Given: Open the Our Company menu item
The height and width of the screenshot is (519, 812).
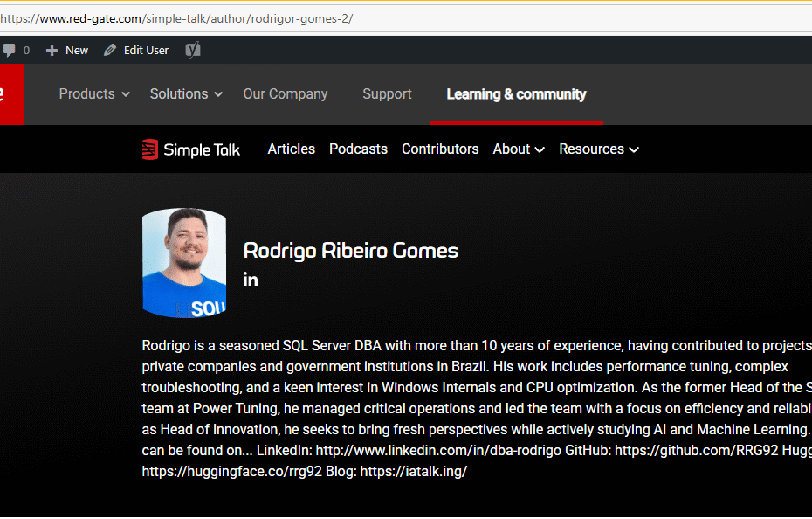Looking at the screenshot, I should (x=286, y=93).
